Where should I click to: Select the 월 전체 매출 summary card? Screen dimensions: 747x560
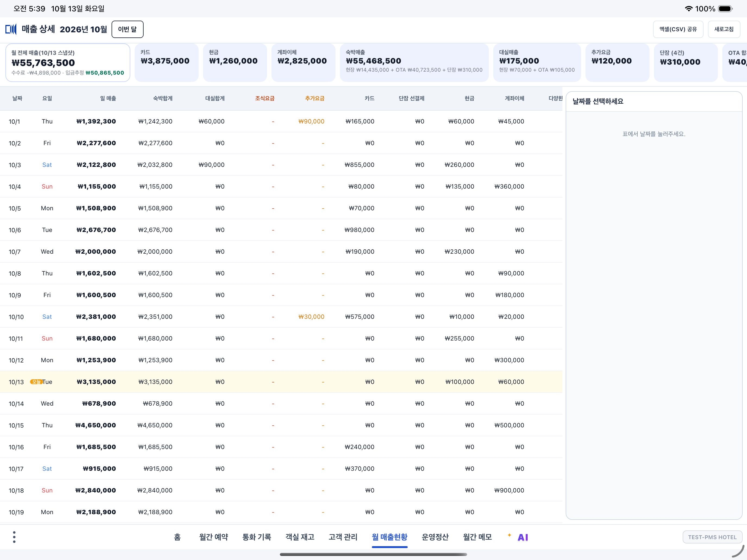pos(68,63)
